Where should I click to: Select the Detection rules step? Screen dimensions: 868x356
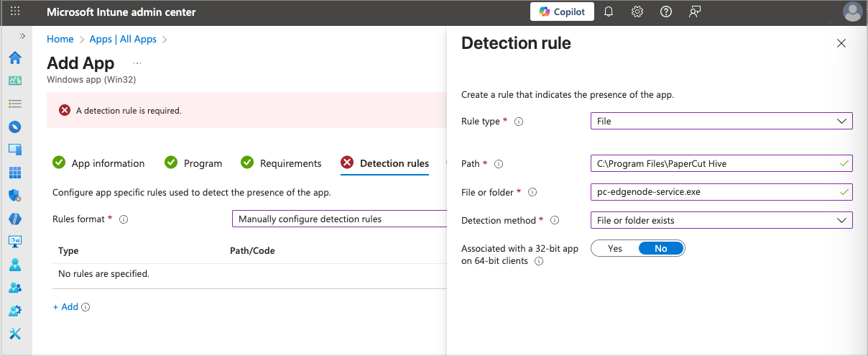click(x=385, y=163)
